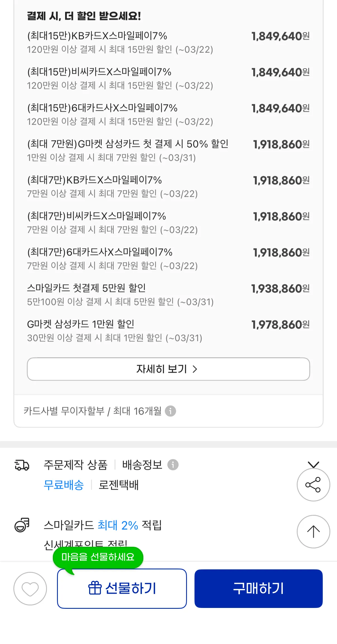Image resolution: width=337 pixels, height=644 pixels.
Task: Open 자세히 보기 discount details
Action: (168, 369)
